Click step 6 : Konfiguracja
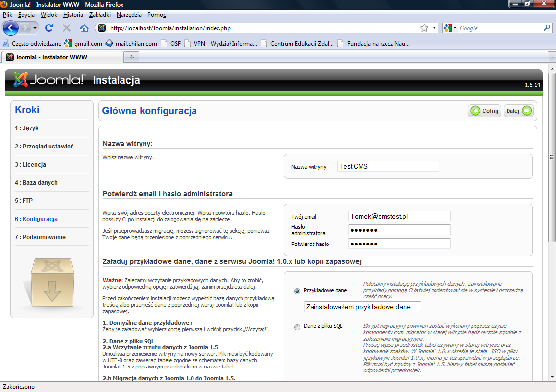This screenshot has width=556, height=392. click(x=36, y=219)
